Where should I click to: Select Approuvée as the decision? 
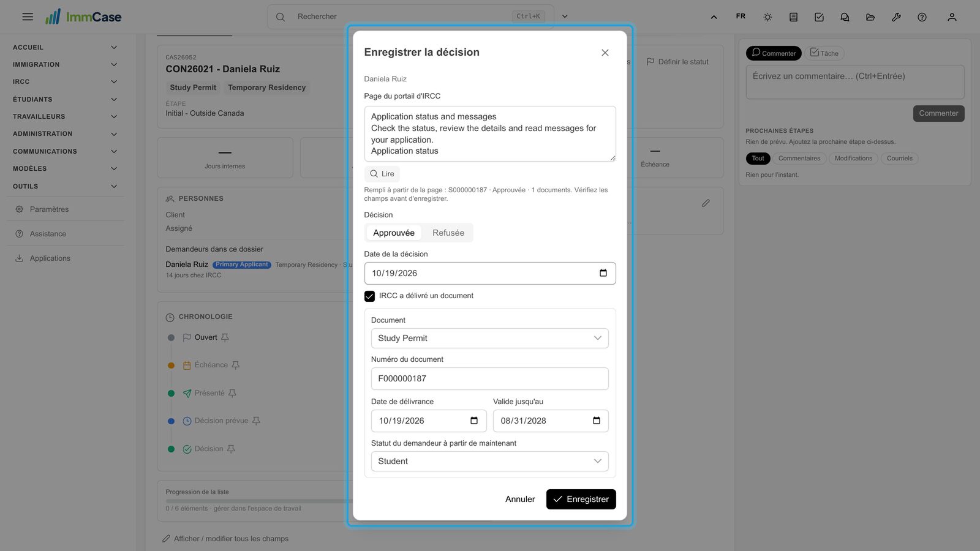pyautogui.click(x=394, y=233)
